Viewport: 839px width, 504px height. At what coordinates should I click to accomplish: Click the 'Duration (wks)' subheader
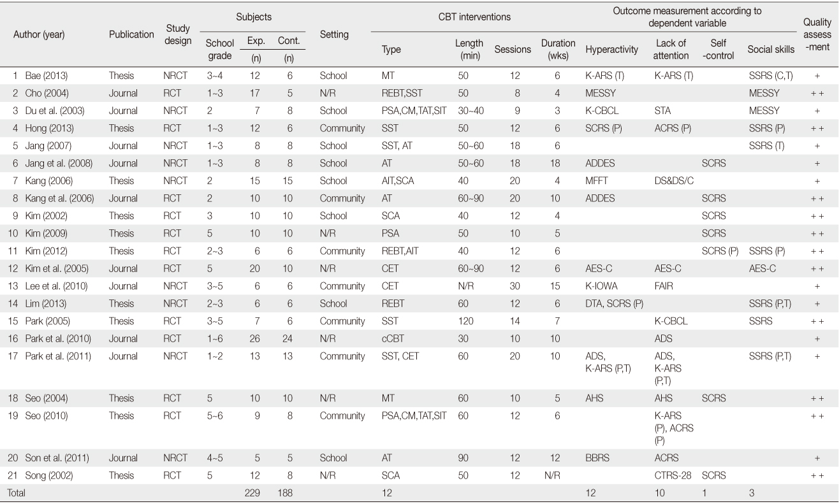(x=558, y=49)
